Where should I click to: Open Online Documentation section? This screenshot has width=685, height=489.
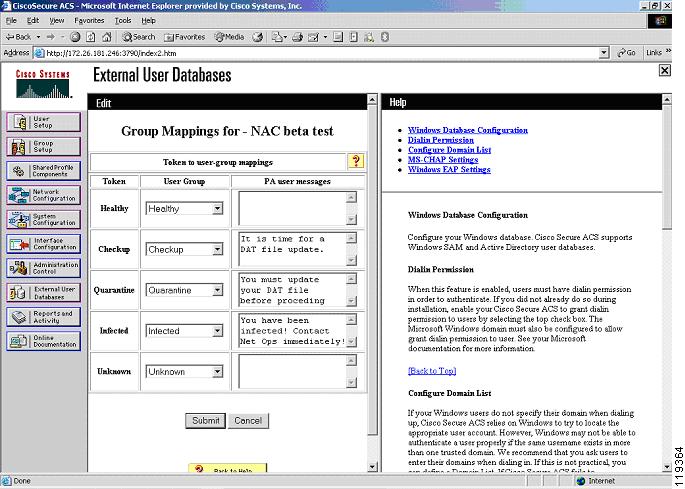[44, 341]
